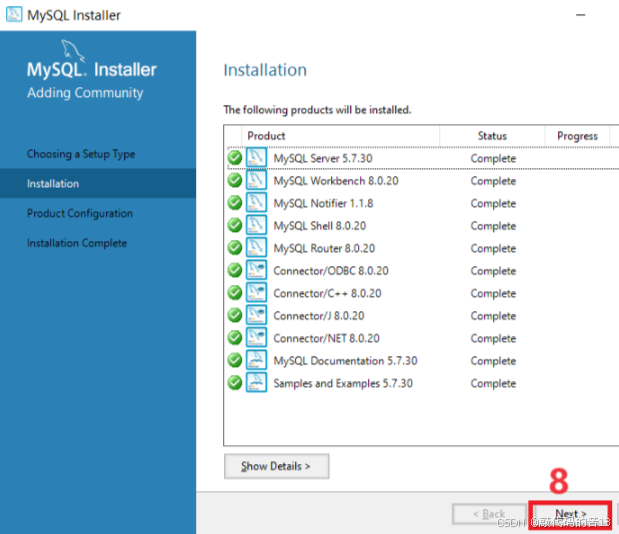Click green check icon for MySQL Router 8.0.20

tap(235, 248)
